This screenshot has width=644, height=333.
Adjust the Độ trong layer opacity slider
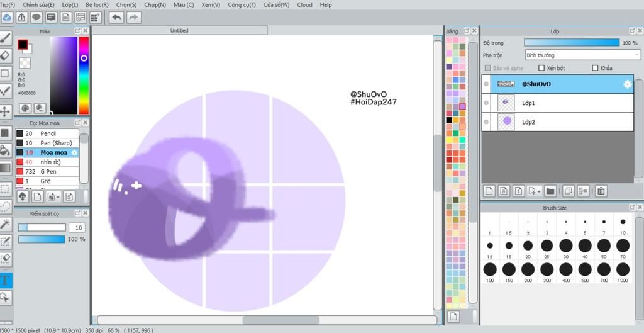pyautogui.click(x=571, y=43)
